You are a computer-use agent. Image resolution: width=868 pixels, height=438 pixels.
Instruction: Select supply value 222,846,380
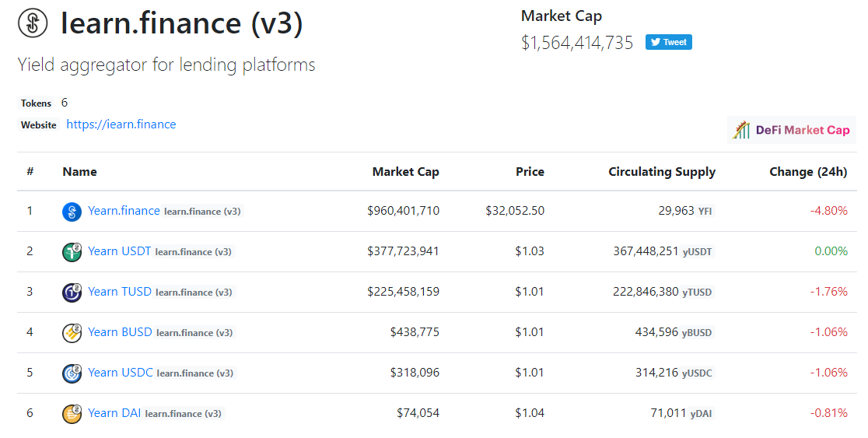(646, 292)
